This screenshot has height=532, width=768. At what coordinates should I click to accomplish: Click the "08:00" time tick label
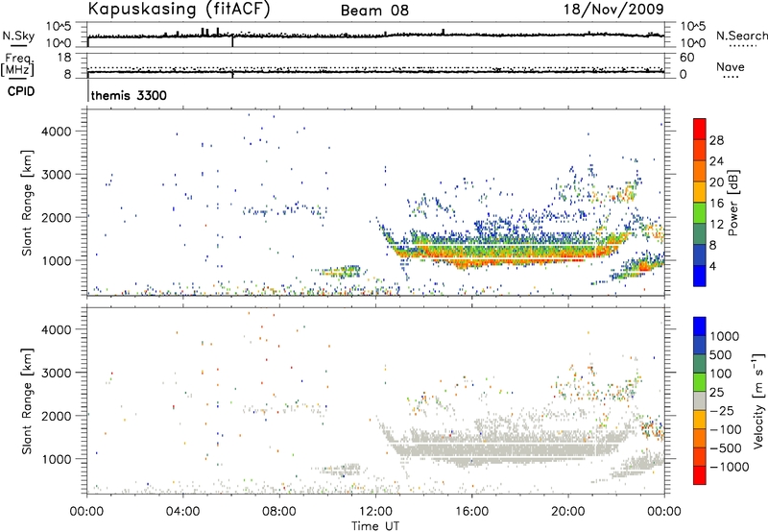point(279,512)
